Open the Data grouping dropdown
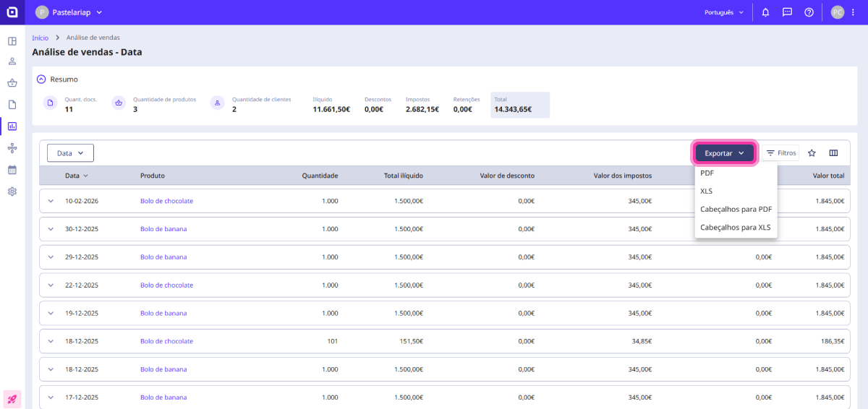This screenshot has height=409, width=868. [70, 153]
